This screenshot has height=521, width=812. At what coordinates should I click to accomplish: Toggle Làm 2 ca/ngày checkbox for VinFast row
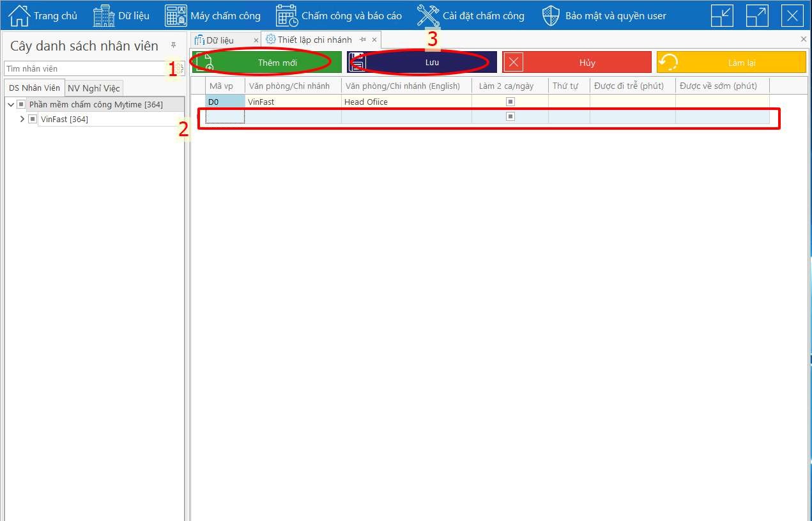click(x=510, y=102)
